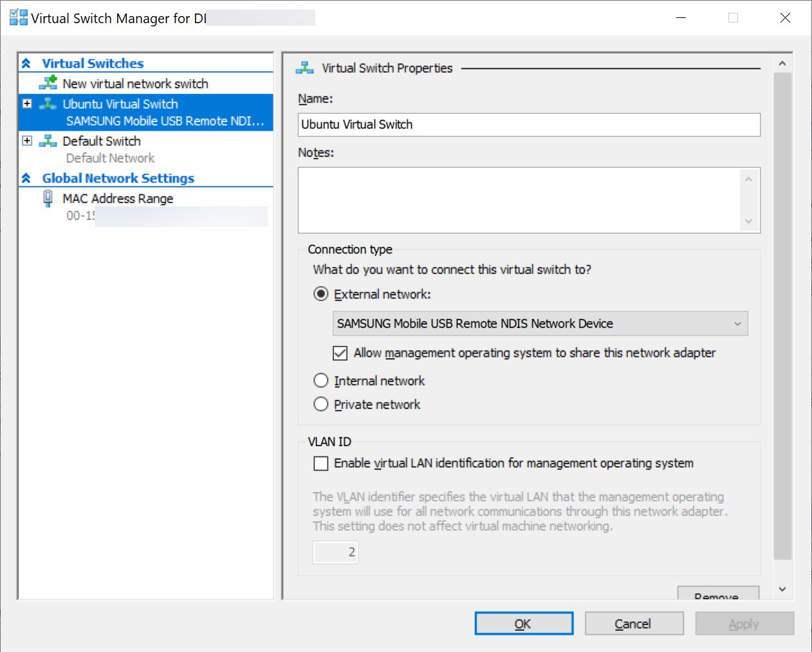This screenshot has height=652, width=812.
Task: Click the New virtual network switch icon
Action: (x=48, y=83)
